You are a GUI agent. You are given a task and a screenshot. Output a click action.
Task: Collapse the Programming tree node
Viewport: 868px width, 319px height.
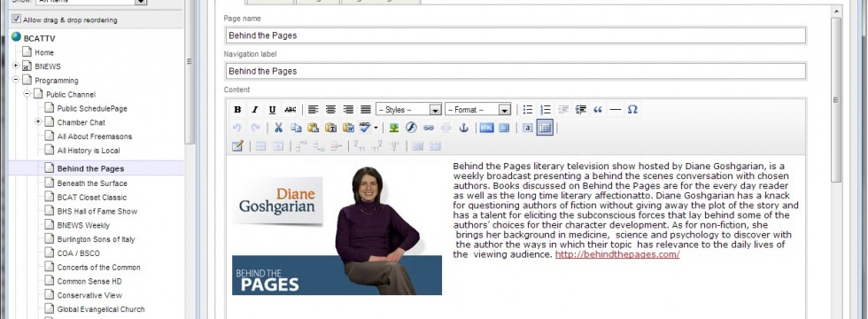[x=16, y=81]
